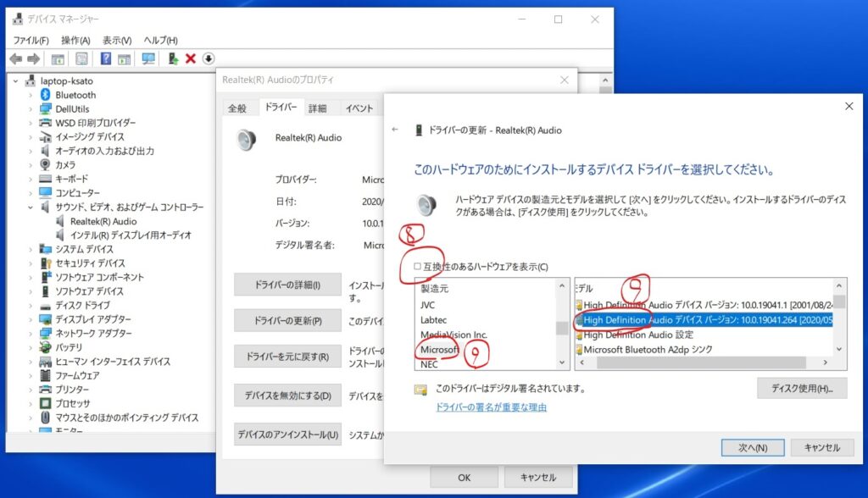
Task: Select the DellUtils icon in tree
Action: point(46,109)
